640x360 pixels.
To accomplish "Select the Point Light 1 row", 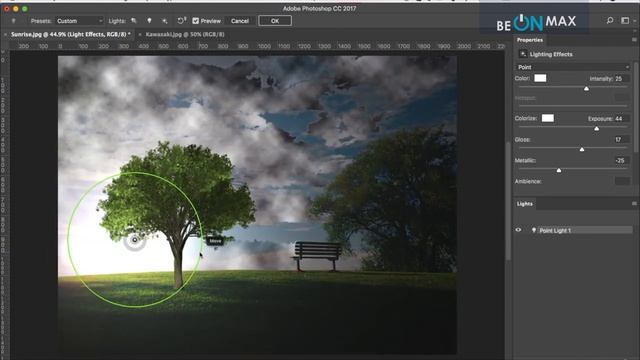I will 573,230.
